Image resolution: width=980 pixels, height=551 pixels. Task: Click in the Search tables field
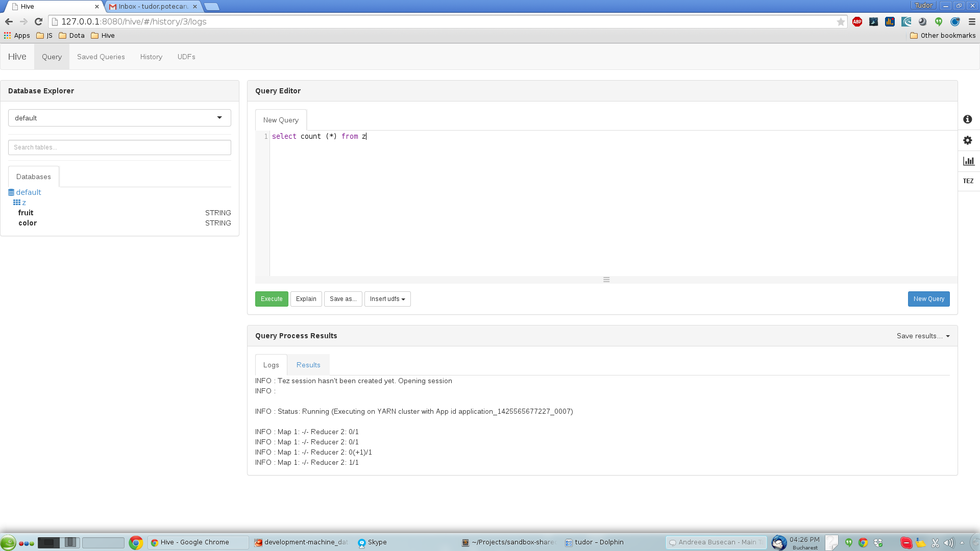[119, 147]
